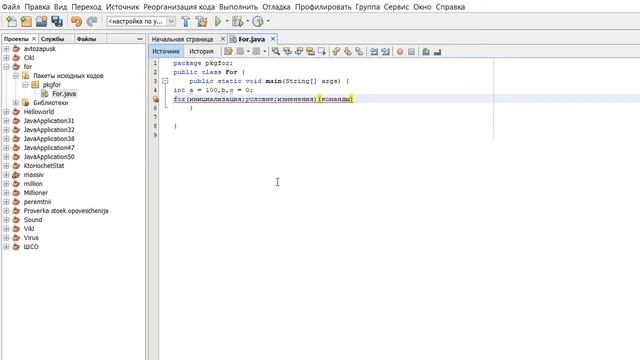Open the project configuration combo box
The height and width of the screenshot is (360, 640).
coord(141,21)
